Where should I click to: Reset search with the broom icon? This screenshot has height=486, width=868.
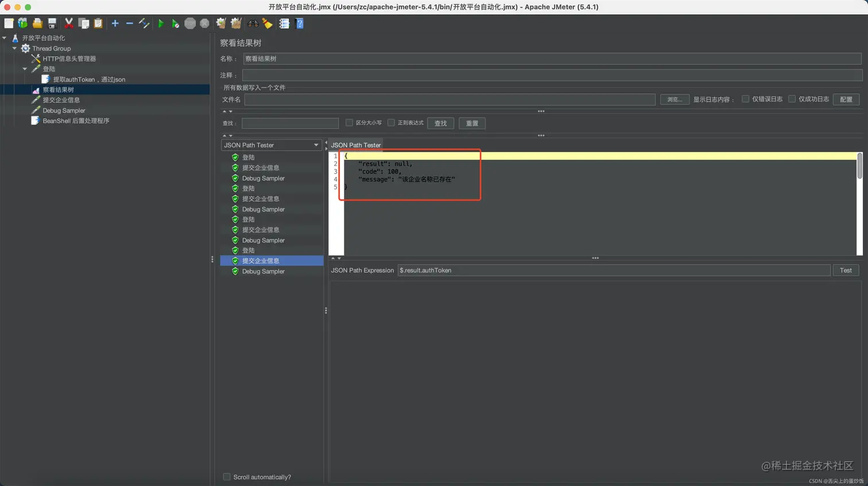point(268,24)
